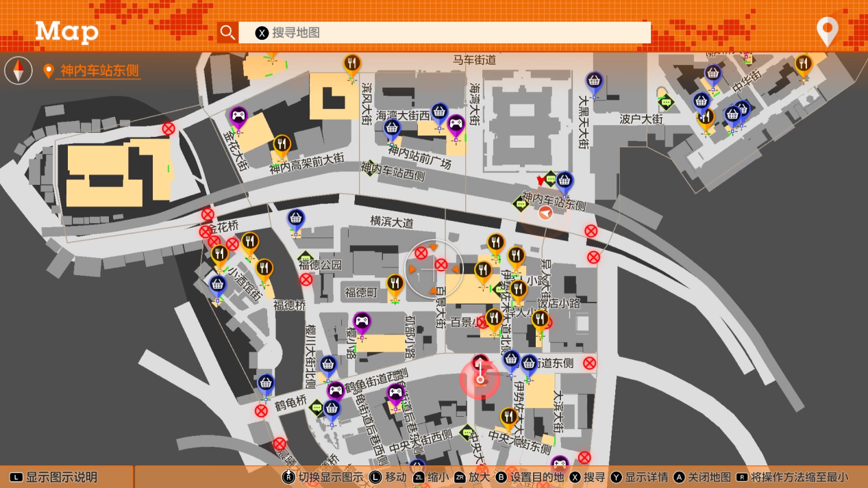Select the game controller pin by 金花大街

point(238,118)
